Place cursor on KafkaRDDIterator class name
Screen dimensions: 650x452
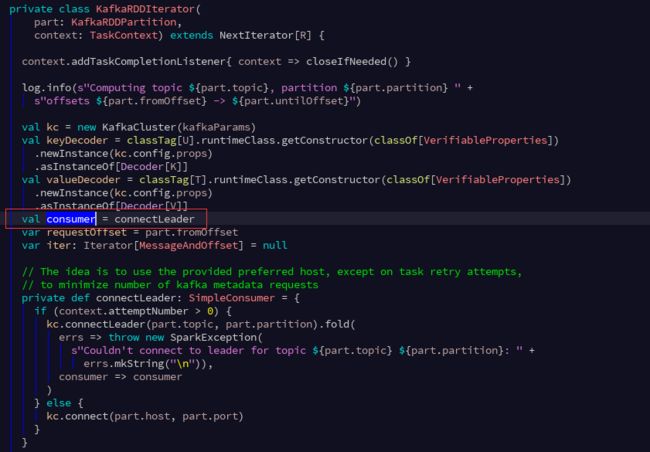tap(145, 9)
